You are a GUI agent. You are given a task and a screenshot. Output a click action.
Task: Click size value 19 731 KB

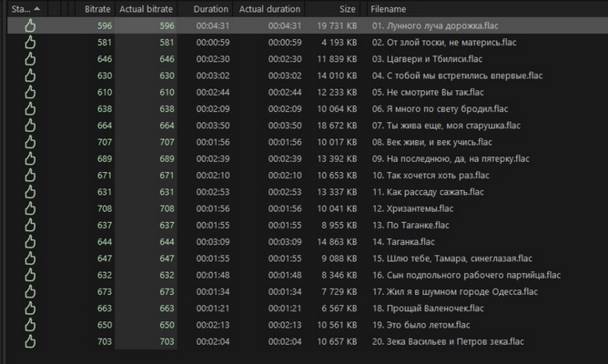click(337, 25)
